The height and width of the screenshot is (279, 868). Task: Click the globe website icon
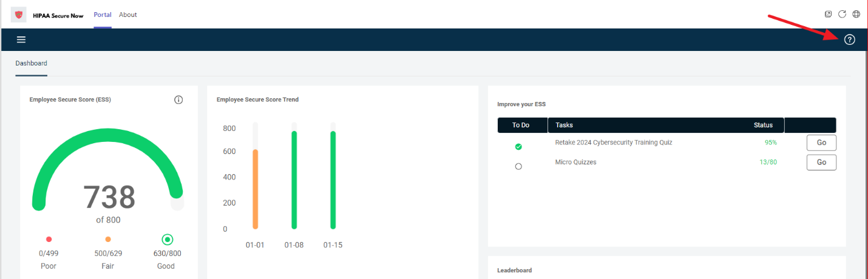(x=856, y=14)
